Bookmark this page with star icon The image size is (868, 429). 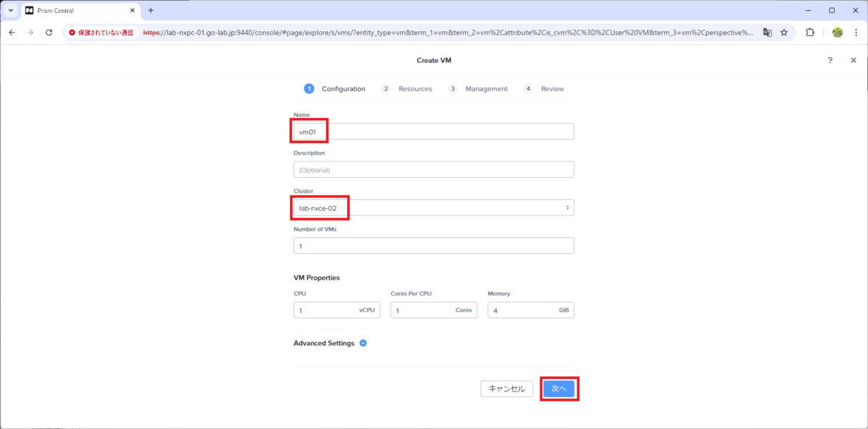[x=784, y=33]
